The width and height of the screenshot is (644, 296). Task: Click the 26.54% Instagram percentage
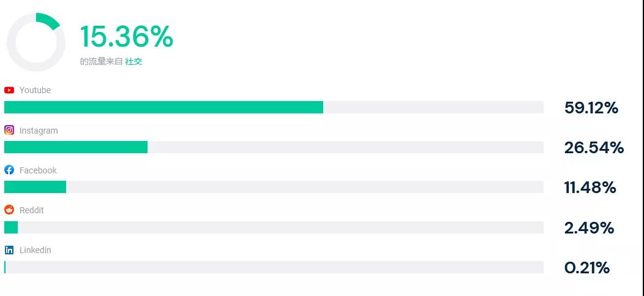coord(593,148)
